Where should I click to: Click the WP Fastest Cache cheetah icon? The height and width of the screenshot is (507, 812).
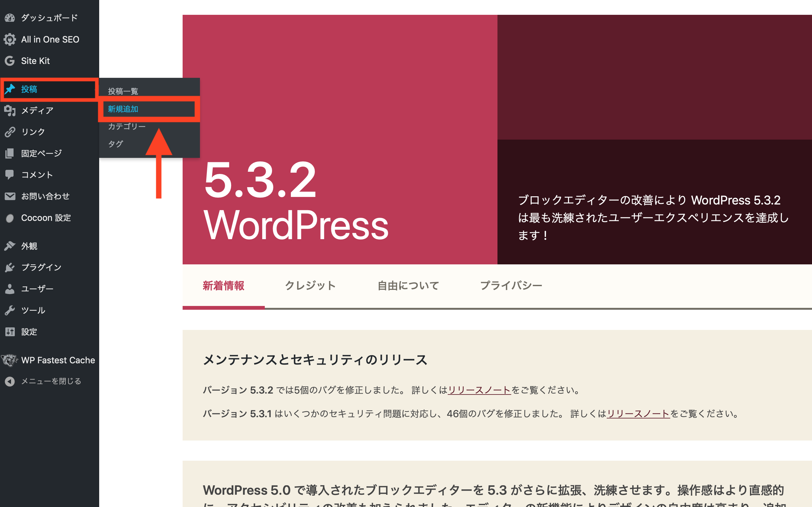9,360
